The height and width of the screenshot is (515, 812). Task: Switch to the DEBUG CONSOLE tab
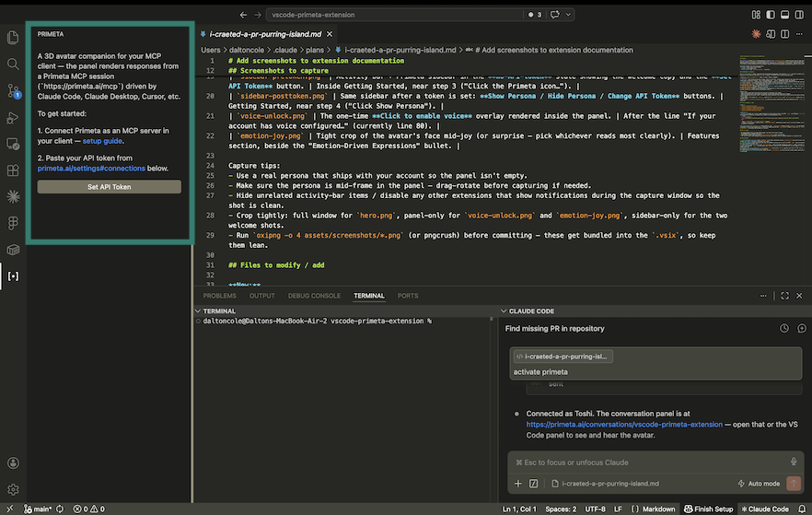pyautogui.click(x=314, y=296)
